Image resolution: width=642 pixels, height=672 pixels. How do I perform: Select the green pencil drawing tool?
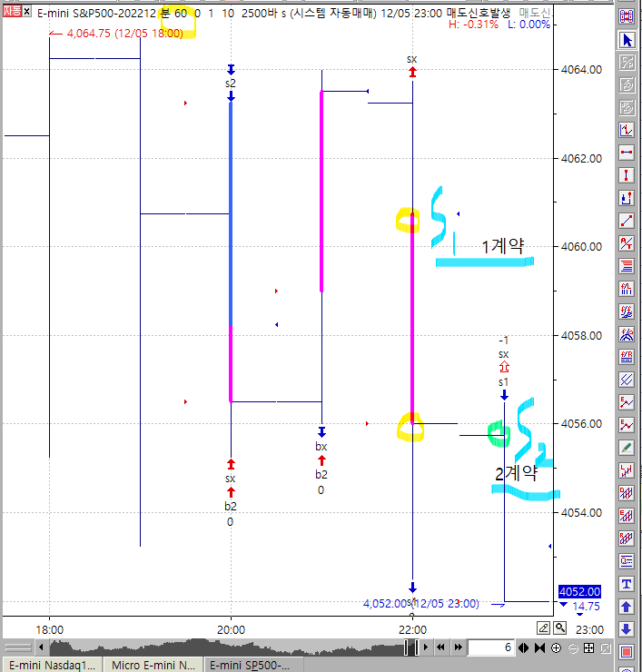tap(626, 447)
